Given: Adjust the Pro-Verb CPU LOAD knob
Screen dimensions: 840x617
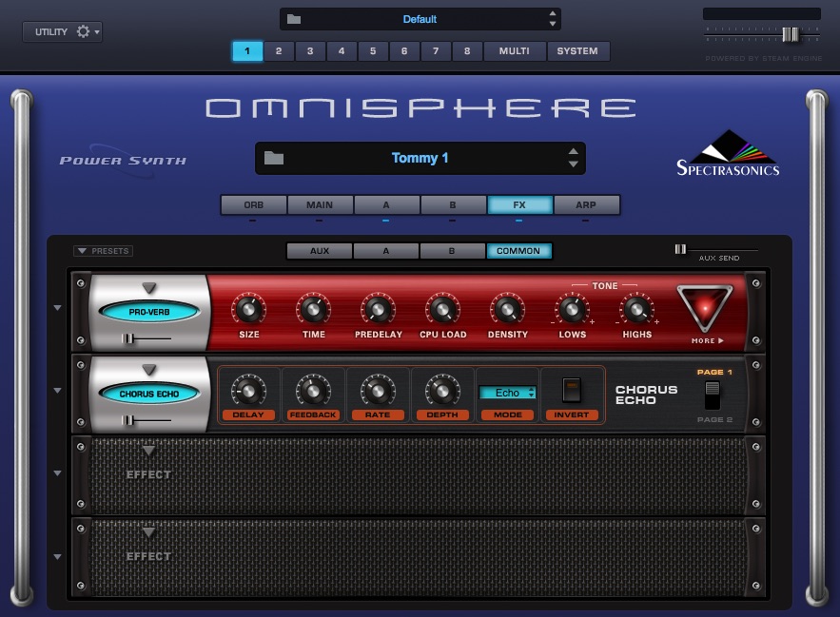Looking at the screenshot, I should [x=443, y=310].
